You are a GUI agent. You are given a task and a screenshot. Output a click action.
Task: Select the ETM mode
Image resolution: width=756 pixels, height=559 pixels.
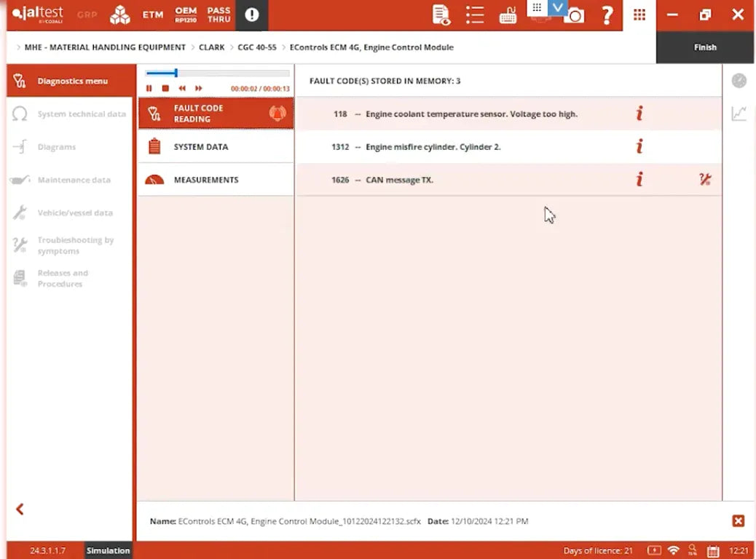tap(153, 15)
